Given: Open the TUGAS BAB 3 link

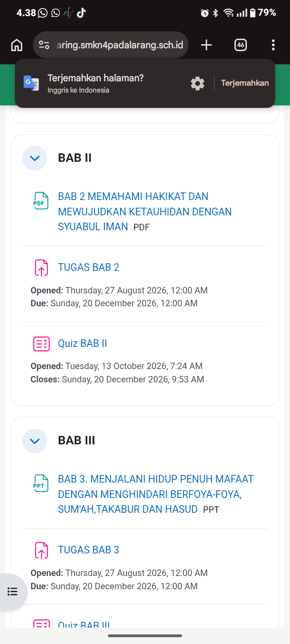Looking at the screenshot, I should (89, 550).
